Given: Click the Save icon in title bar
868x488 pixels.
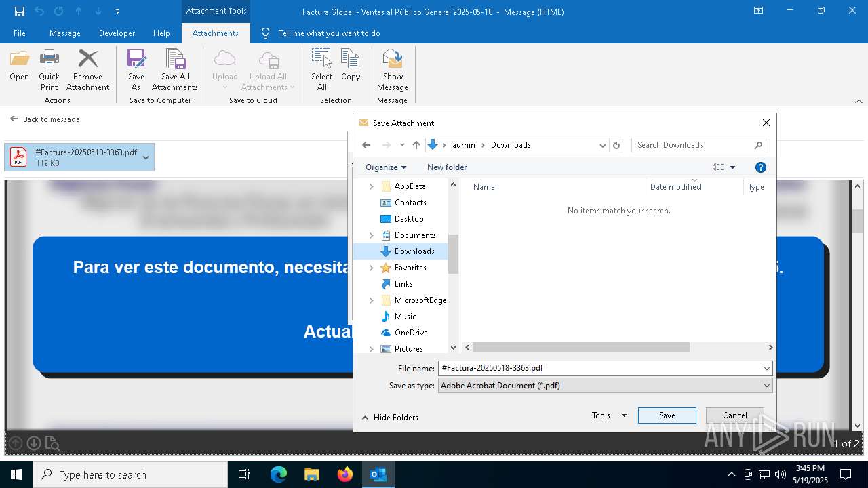Looking at the screenshot, I should coord(20,11).
